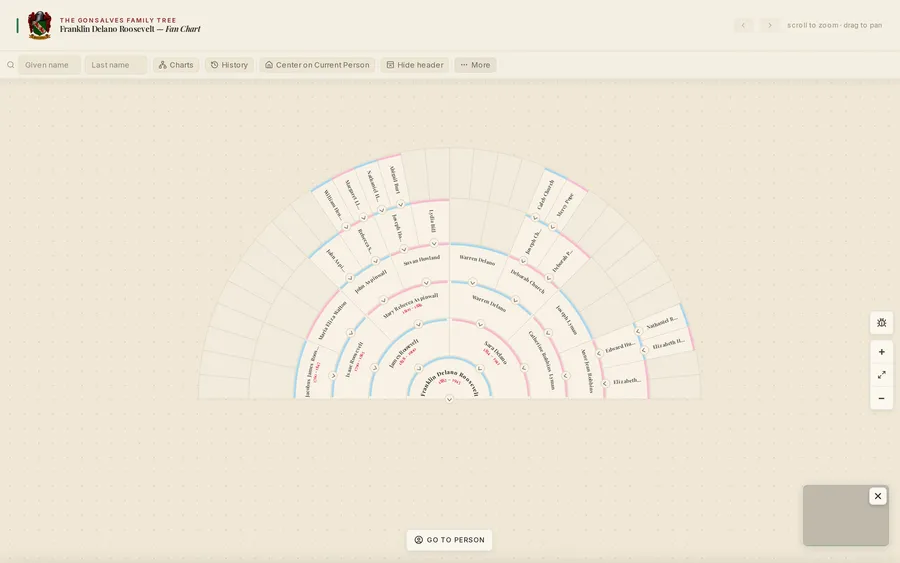Open the More options menu

click(x=475, y=65)
